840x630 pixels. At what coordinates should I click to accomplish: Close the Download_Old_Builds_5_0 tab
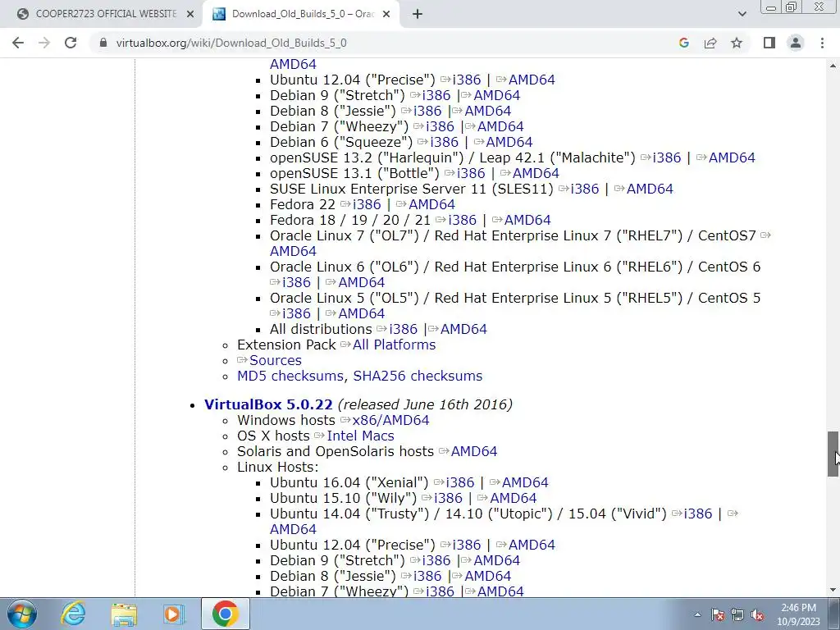pyautogui.click(x=386, y=15)
